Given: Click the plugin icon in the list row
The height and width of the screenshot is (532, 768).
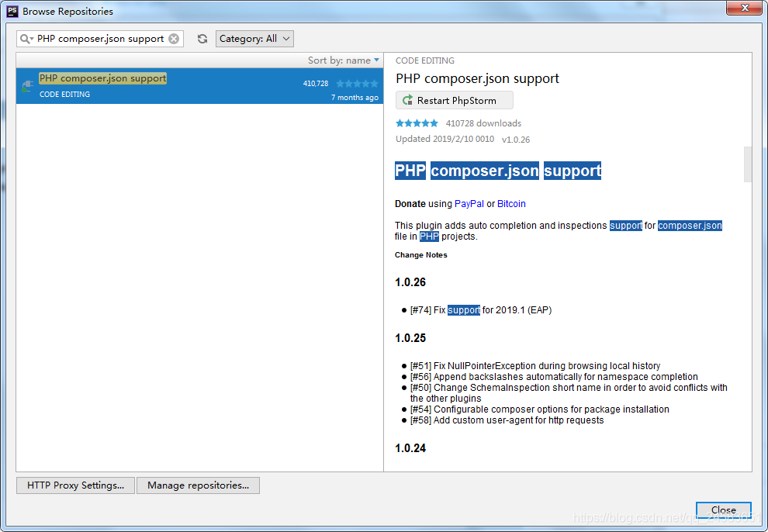Looking at the screenshot, I should point(27,86).
